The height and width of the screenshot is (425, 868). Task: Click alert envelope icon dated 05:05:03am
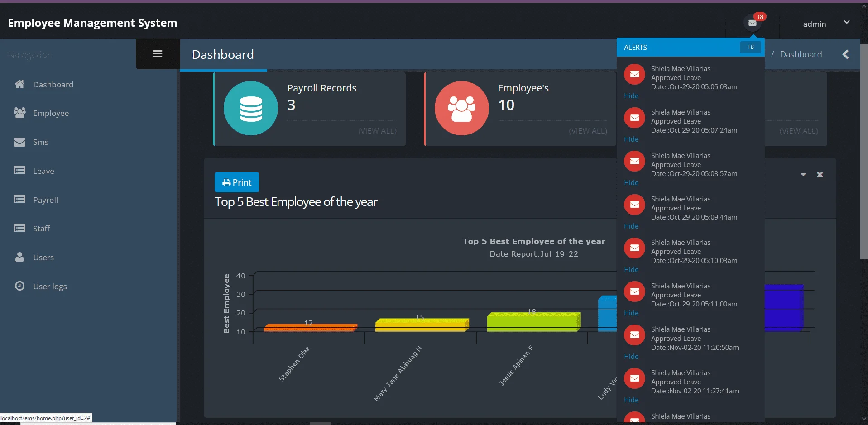point(634,74)
